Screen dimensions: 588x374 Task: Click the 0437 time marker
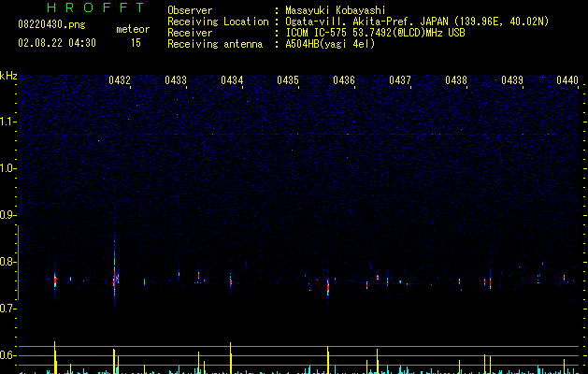(x=400, y=80)
